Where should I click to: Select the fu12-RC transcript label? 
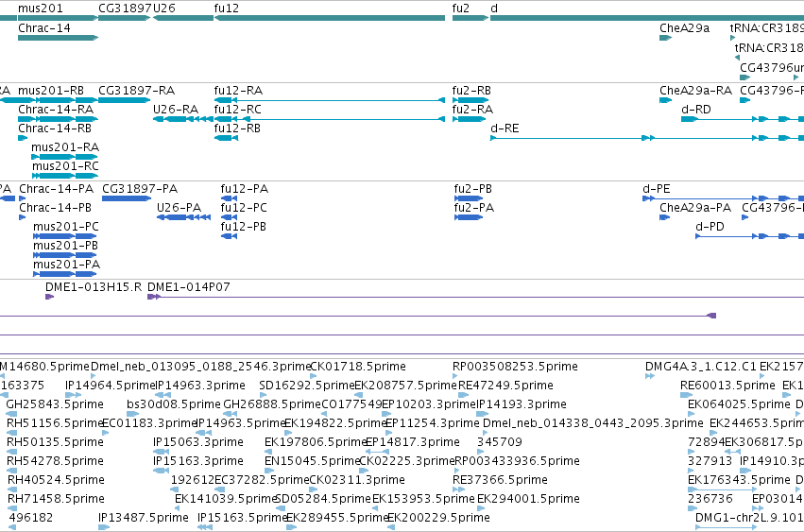[x=238, y=110]
